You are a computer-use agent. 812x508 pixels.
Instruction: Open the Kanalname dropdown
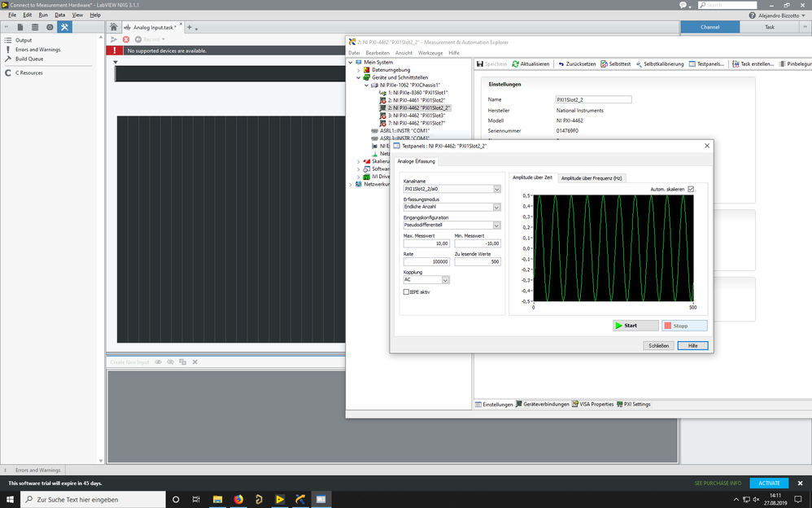pos(496,189)
